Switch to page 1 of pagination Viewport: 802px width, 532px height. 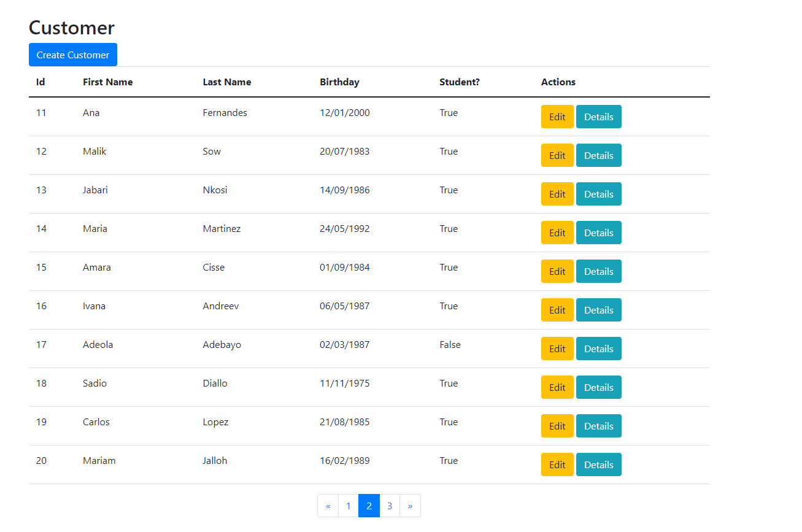click(x=349, y=506)
